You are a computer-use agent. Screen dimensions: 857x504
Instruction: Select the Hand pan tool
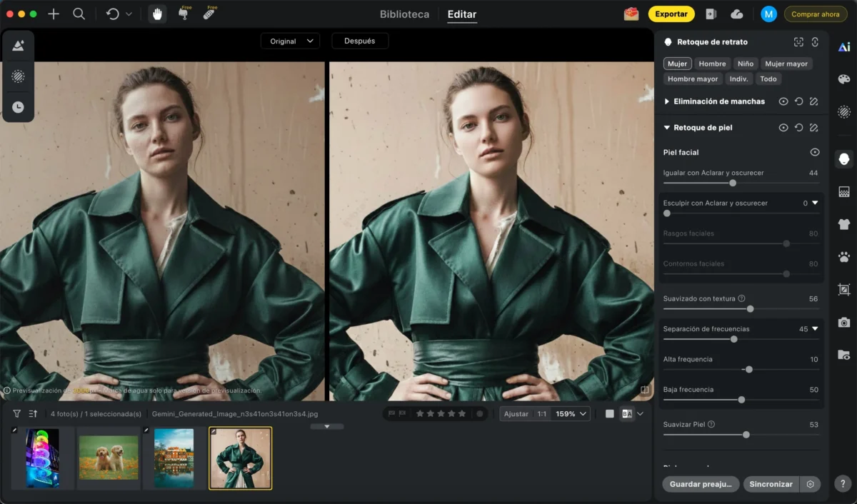point(157,14)
